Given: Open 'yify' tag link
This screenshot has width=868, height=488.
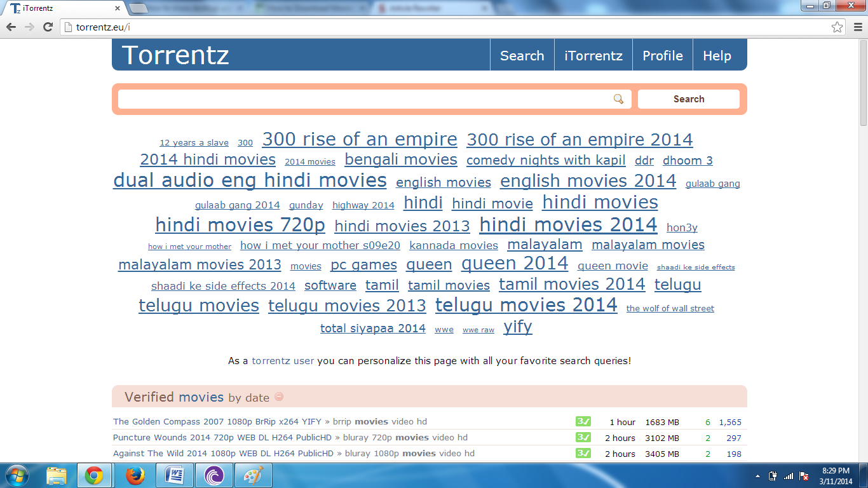Looking at the screenshot, I should [518, 327].
